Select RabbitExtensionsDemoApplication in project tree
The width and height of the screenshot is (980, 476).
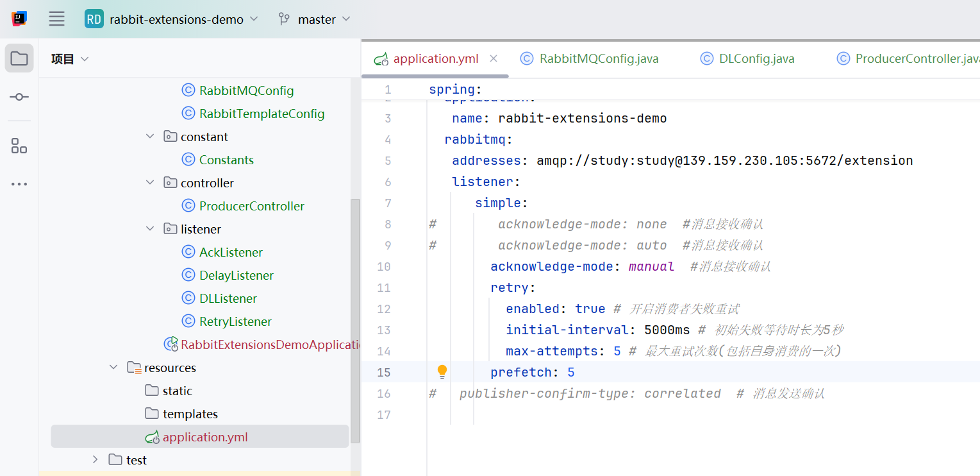270,344
